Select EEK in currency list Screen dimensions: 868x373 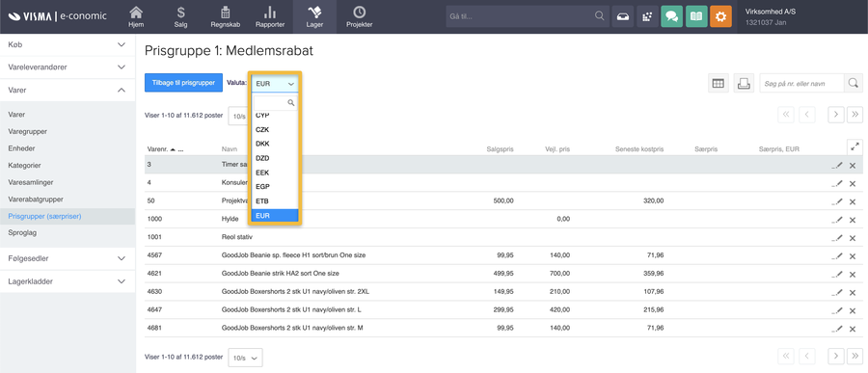click(275, 173)
